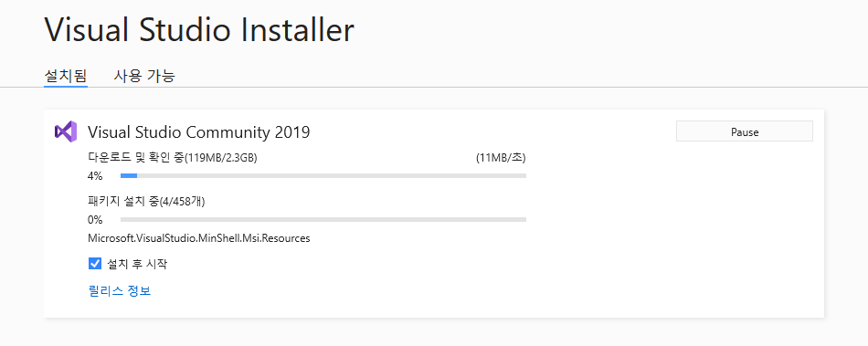This screenshot has width=868, height=346.
Task: Click the 4/458개 package count text
Action: tap(182, 202)
